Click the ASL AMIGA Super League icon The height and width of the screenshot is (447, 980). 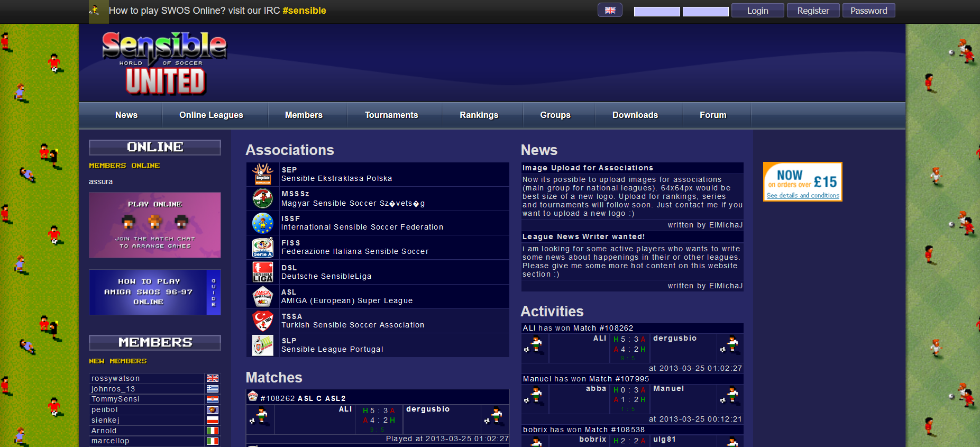263,296
